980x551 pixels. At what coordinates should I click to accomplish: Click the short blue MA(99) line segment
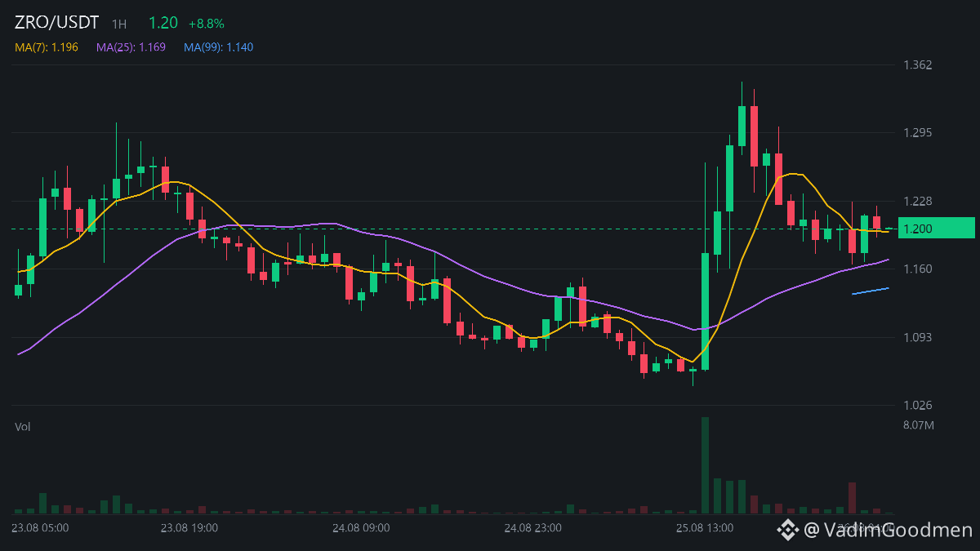pyautogui.click(x=871, y=291)
